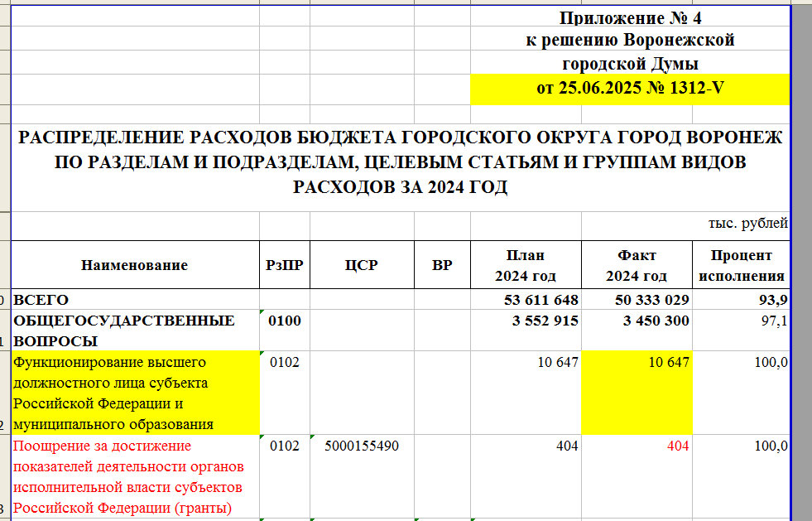Click the yellow-highlighted fact value 10 647
The height and width of the screenshot is (521, 812).
(x=636, y=393)
